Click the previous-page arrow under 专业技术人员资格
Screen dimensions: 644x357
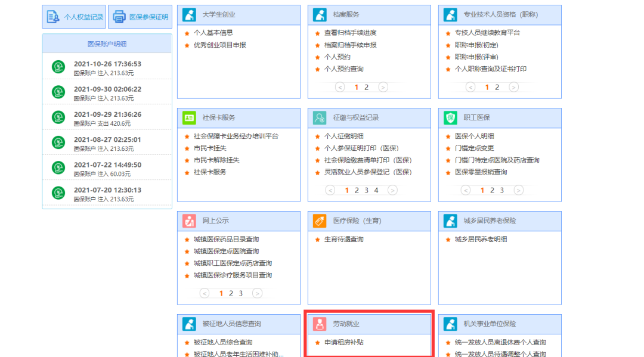click(x=470, y=86)
